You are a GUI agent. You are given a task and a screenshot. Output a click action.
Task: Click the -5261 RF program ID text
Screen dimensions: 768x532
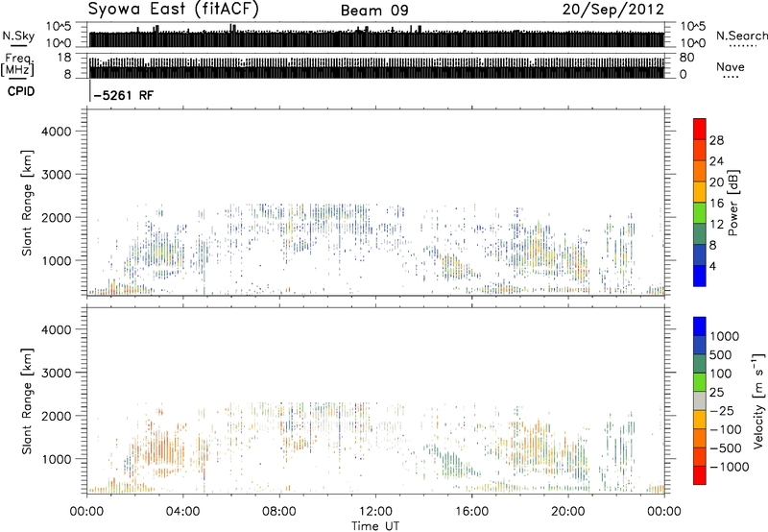(x=124, y=95)
